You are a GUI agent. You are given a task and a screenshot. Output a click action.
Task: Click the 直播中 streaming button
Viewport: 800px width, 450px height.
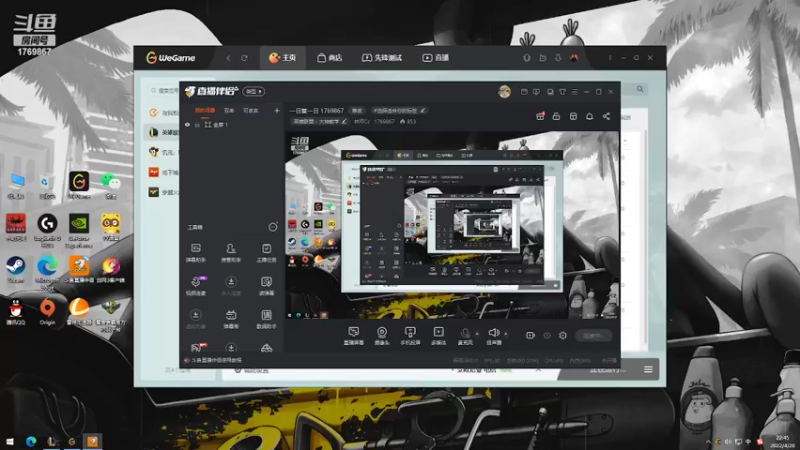[593, 335]
